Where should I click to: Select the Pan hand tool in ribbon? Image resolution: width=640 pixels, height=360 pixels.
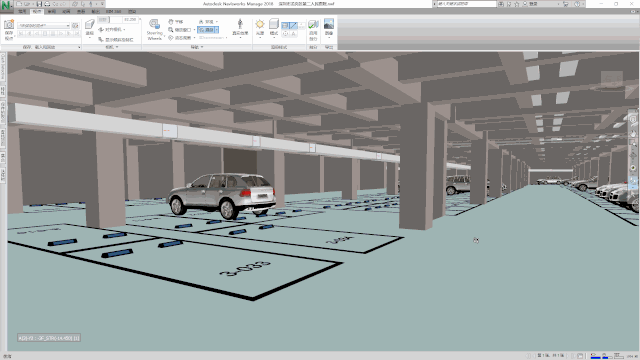176,22
